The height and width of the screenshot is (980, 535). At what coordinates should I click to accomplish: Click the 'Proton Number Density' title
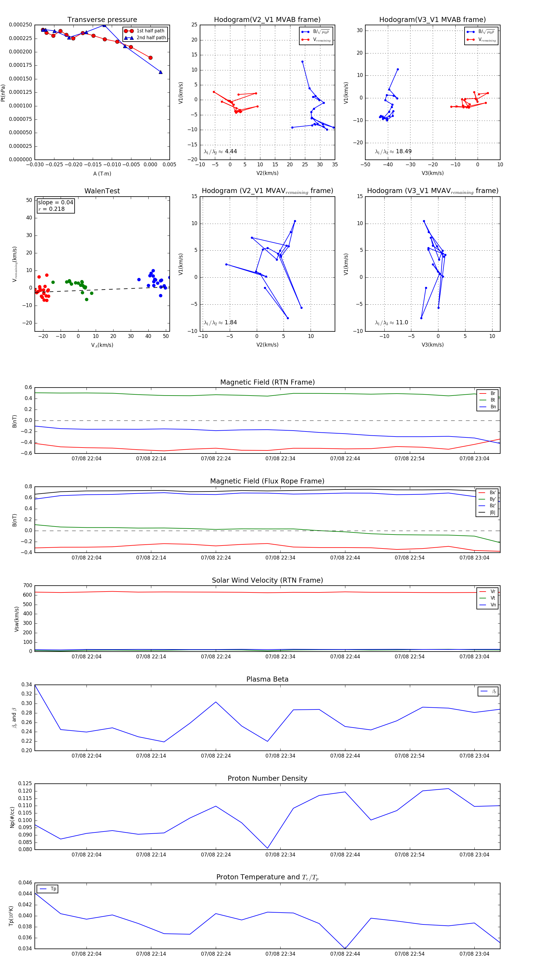point(267,778)
